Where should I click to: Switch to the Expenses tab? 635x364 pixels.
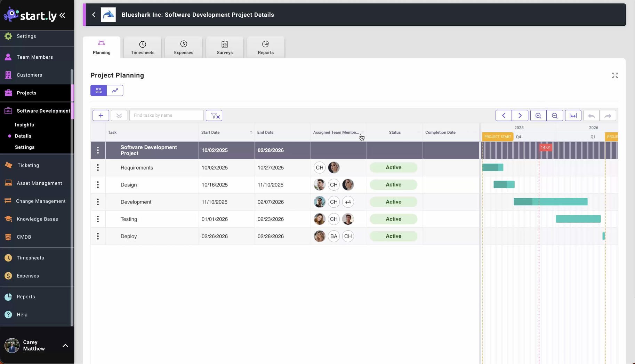(184, 48)
